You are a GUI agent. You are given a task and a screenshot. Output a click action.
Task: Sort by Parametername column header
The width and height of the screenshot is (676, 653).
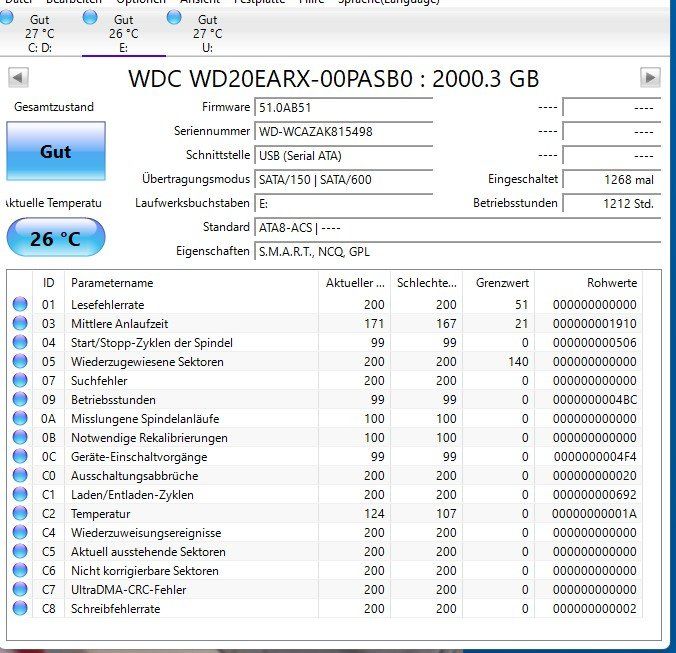tap(191, 283)
